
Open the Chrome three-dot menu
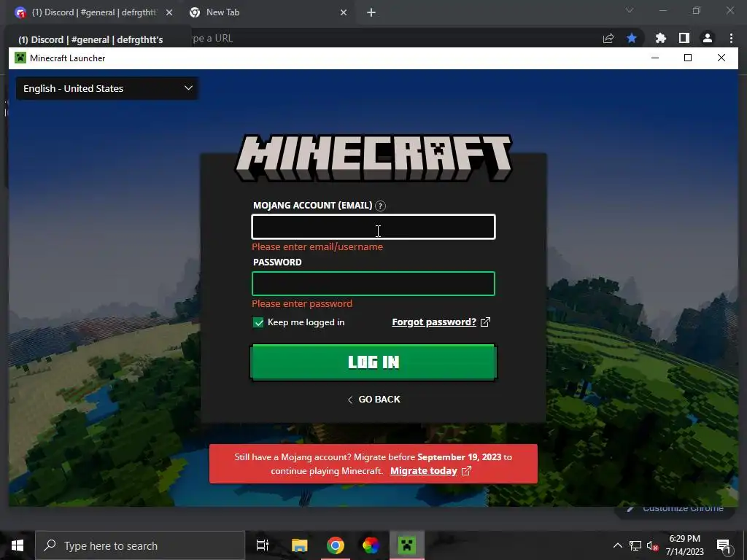731,38
